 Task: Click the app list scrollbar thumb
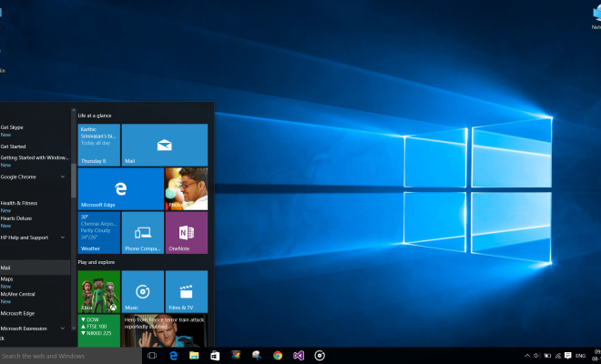tap(74, 181)
